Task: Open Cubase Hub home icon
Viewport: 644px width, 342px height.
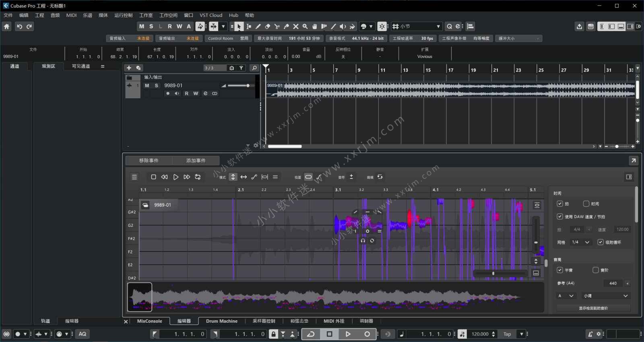Action: 7,27
